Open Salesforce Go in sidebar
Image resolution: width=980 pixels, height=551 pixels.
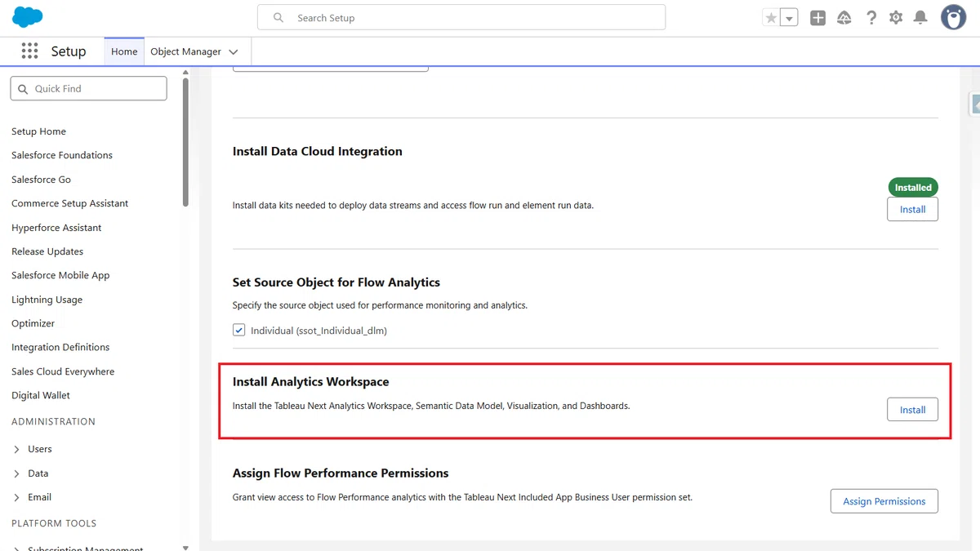click(41, 180)
